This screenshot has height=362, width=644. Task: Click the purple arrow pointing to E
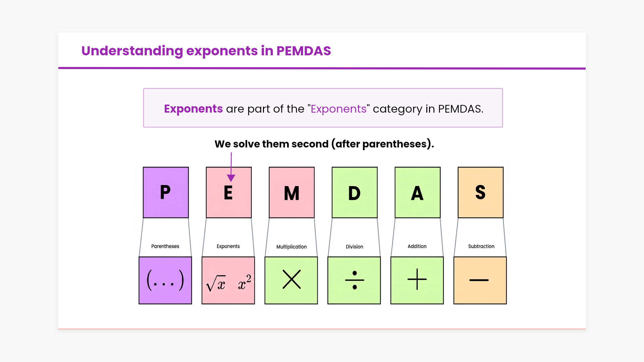tap(231, 168)
